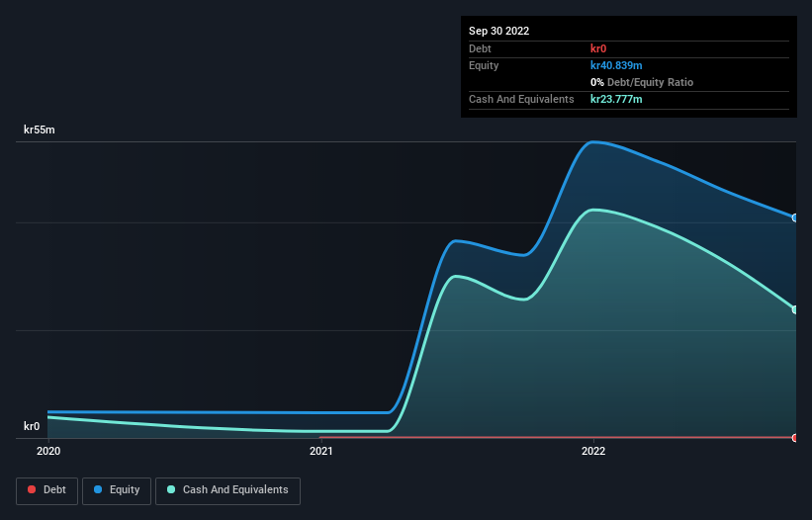Select the 2021 x-axis label
The height and width of the screenshot is (520, 812).
coord(321,451)
